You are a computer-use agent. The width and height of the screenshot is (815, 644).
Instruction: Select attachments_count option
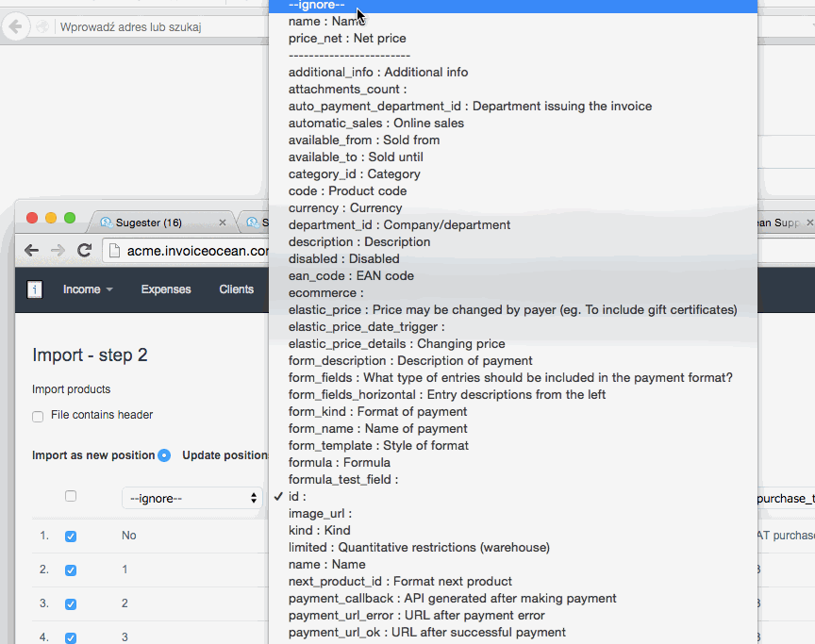tap(513, 90)
